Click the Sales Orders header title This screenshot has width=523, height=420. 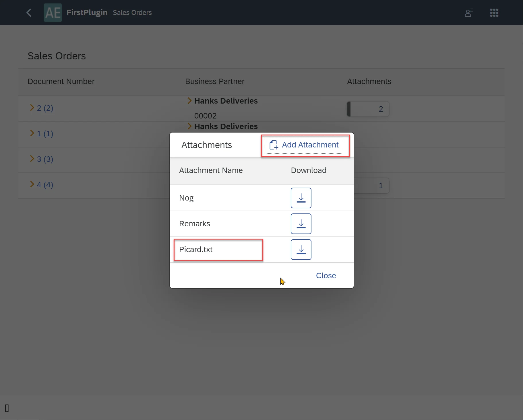pyautogui.click(x=132, y=13)
